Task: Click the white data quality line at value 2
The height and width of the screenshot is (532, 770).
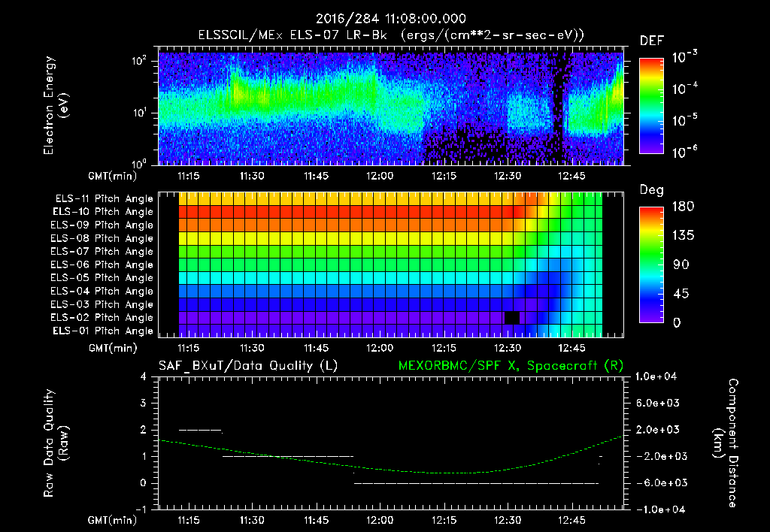Action: tap(200, 430)
